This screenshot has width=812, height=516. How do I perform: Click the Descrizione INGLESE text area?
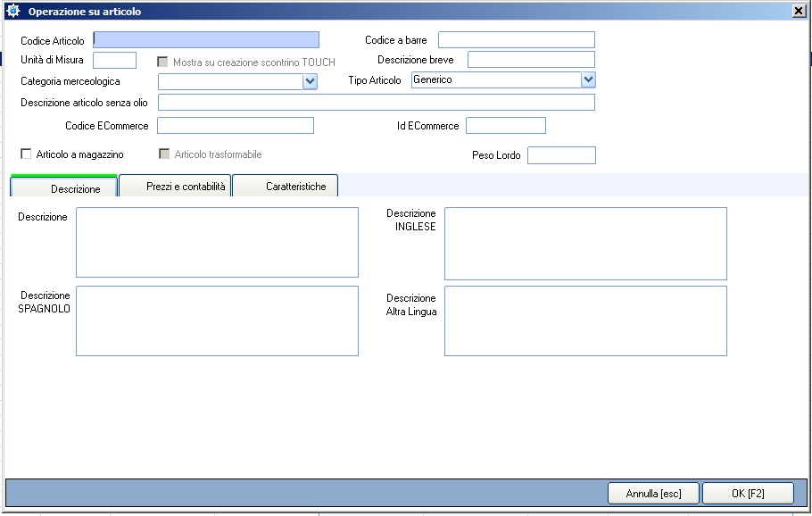point(585,244)
